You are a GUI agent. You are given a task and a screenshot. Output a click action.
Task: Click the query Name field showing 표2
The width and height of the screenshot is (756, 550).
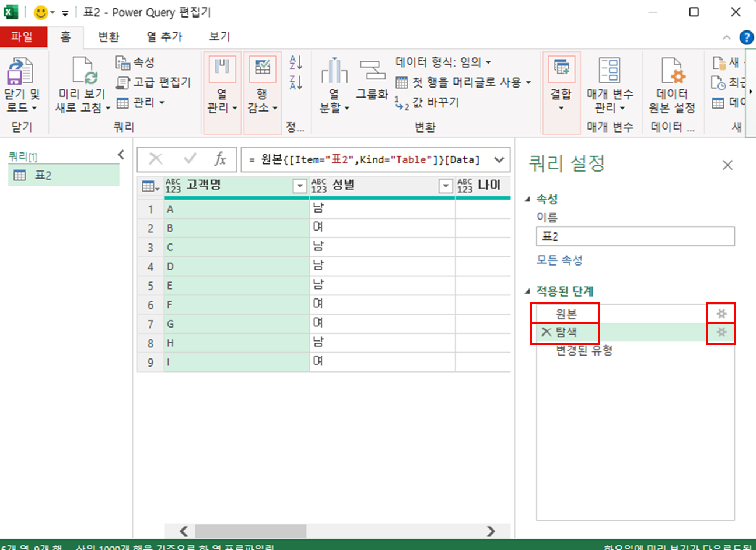(x=635, y=236)
